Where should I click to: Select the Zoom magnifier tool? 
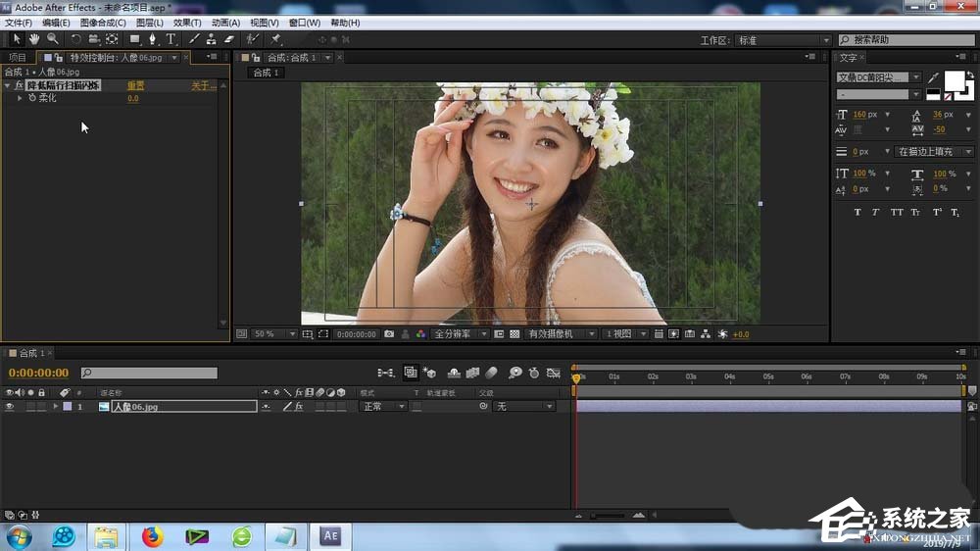[52, 39]
